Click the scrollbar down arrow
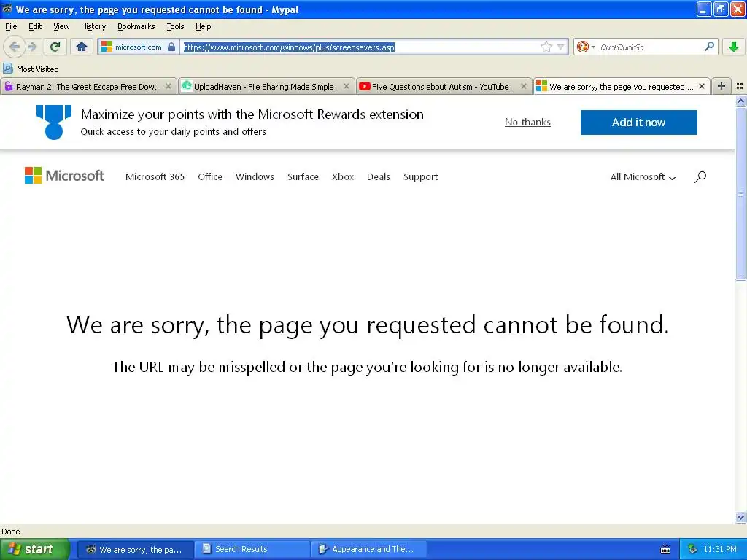Image resolution: width=747 pixels, height=560 pixels. coord(740,518)
